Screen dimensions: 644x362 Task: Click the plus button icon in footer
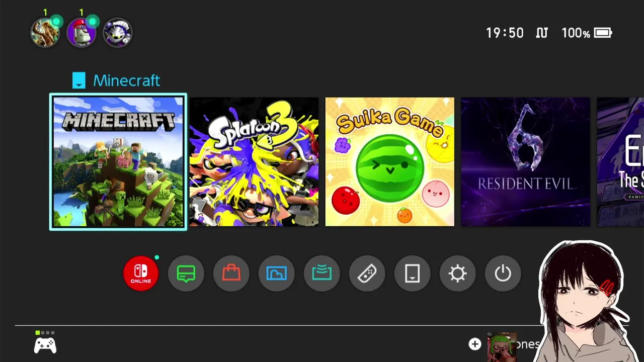click(475, 344)
